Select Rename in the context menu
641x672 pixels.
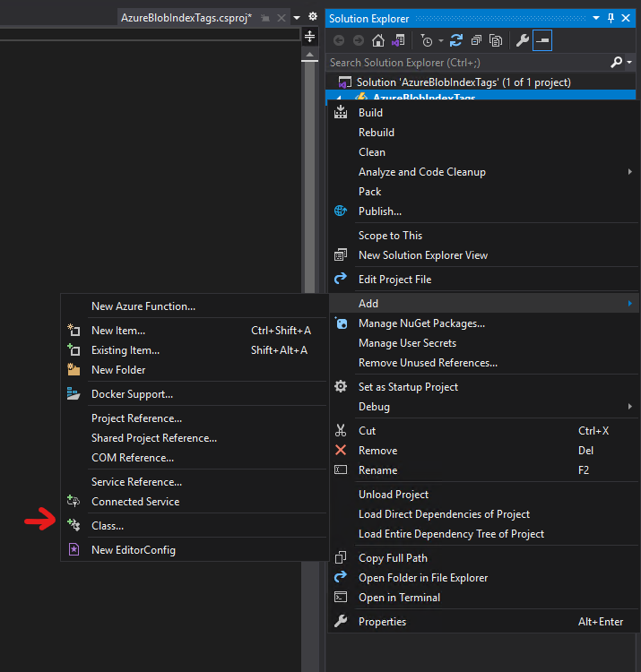click(483, 470)
